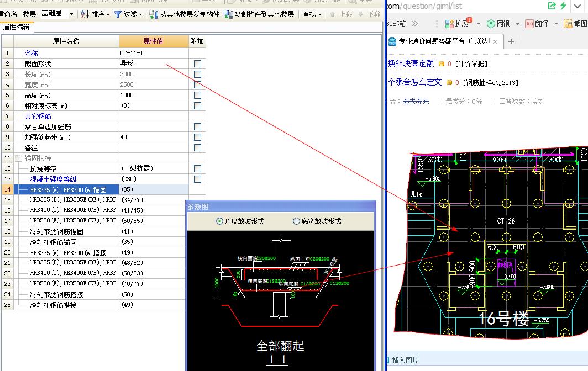Click the browser address bar URL
Image resolution: width=588 pixels, height=371 pixels.
coord(424,6)
